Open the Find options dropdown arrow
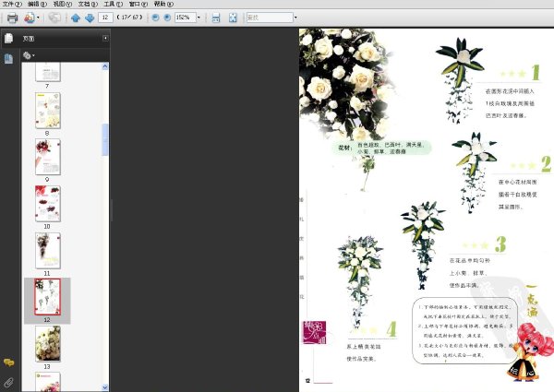Screen dimensions: 554x392 point(295,18)
